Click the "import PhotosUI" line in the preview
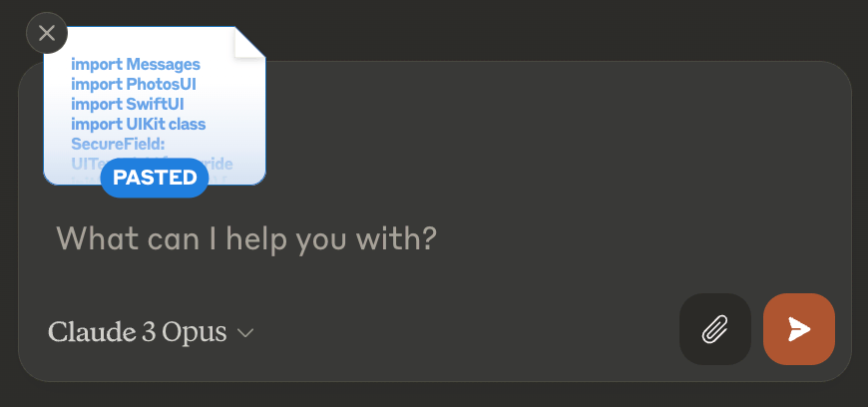This screenshot has width=868, height=407. click(x=133, y=85)
